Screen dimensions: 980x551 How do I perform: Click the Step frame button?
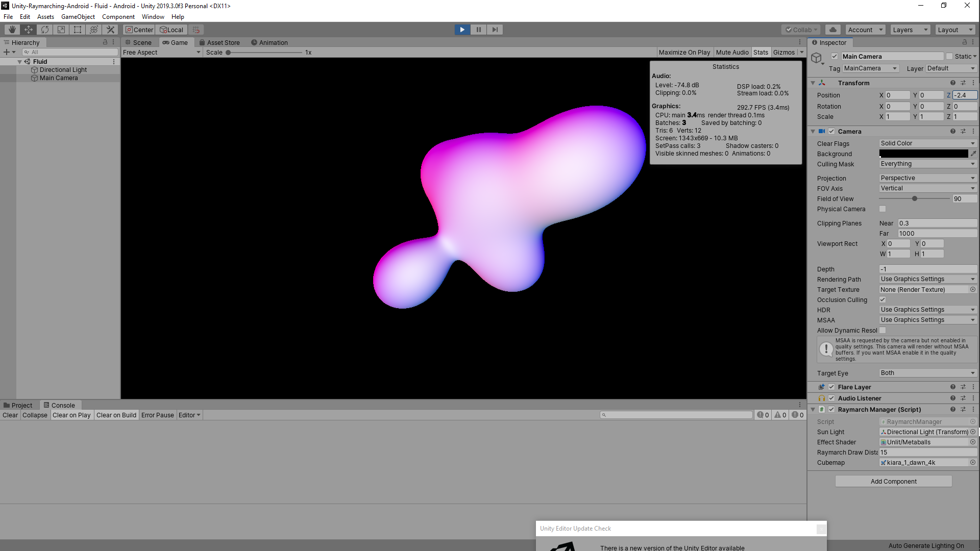pos(495,30)
